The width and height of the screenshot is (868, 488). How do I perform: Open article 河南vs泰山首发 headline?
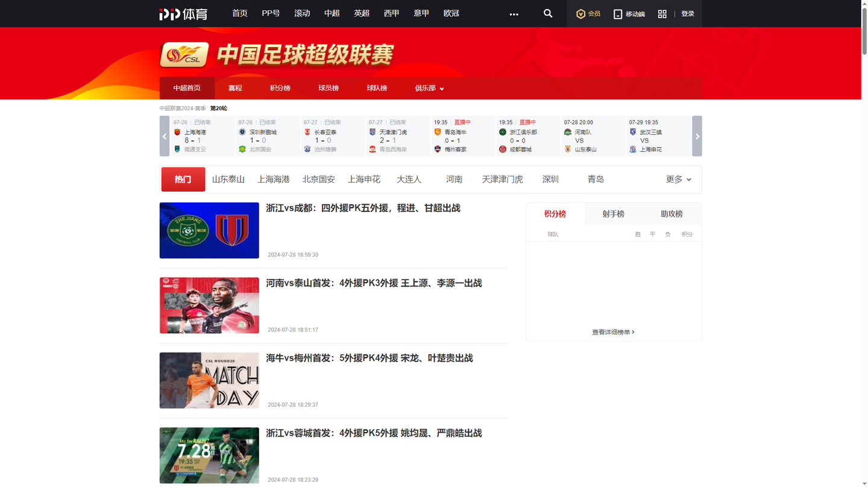point(374,283)
